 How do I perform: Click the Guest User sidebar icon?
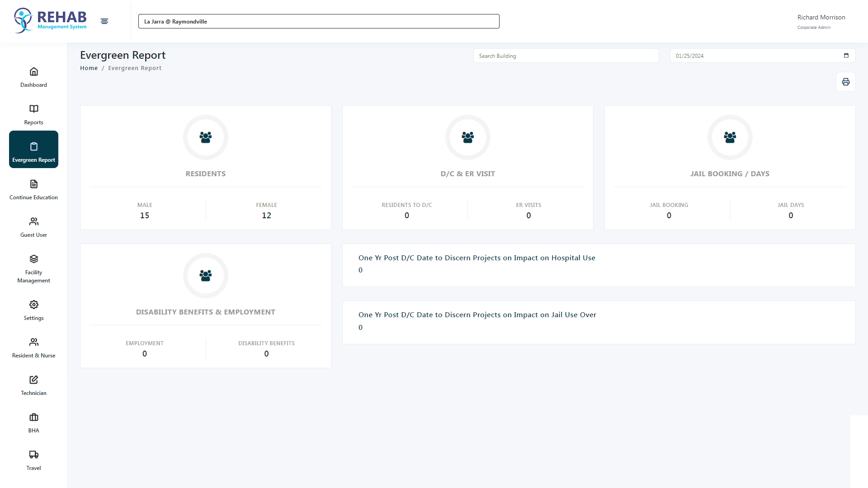tap(33, 221)
